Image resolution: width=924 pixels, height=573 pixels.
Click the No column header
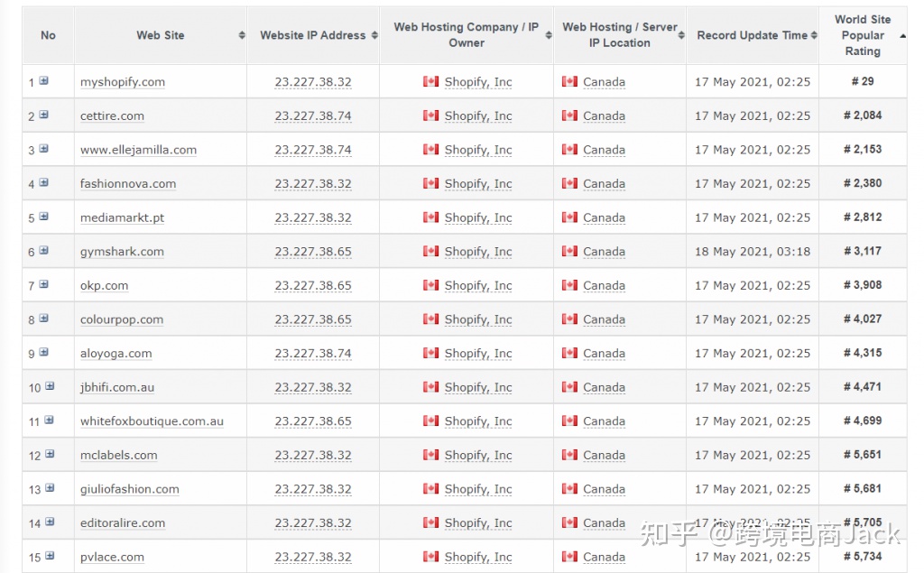click(49, 35)
